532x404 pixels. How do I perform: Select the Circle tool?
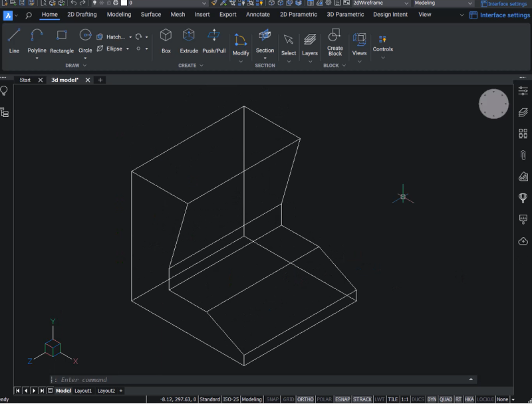(84, 41)
